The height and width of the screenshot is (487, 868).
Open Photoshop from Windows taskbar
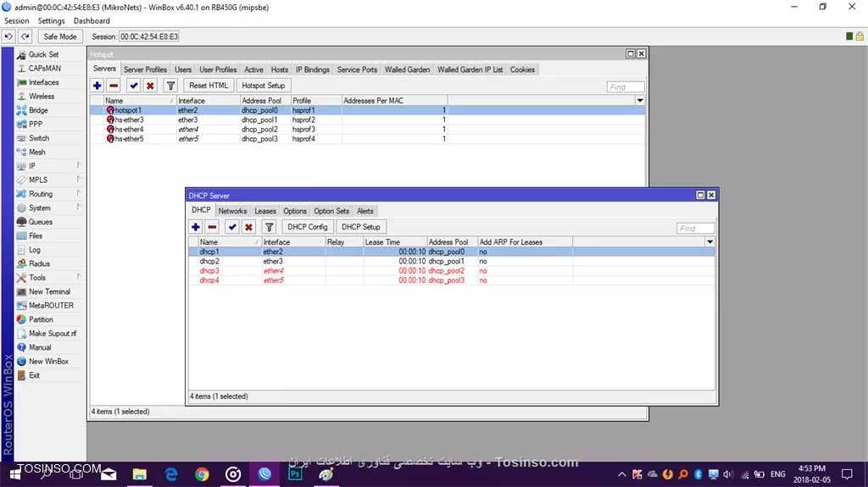[x=295, y=474]
